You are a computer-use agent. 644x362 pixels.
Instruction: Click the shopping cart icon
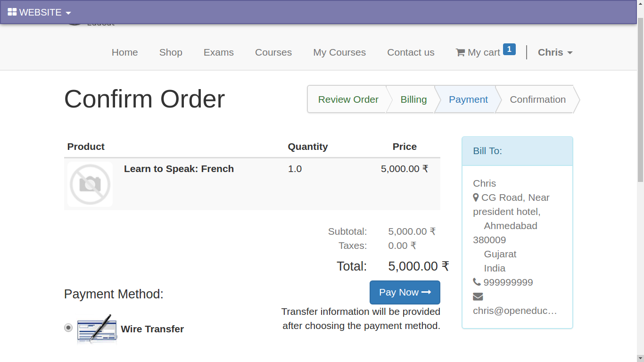point(460,53)
